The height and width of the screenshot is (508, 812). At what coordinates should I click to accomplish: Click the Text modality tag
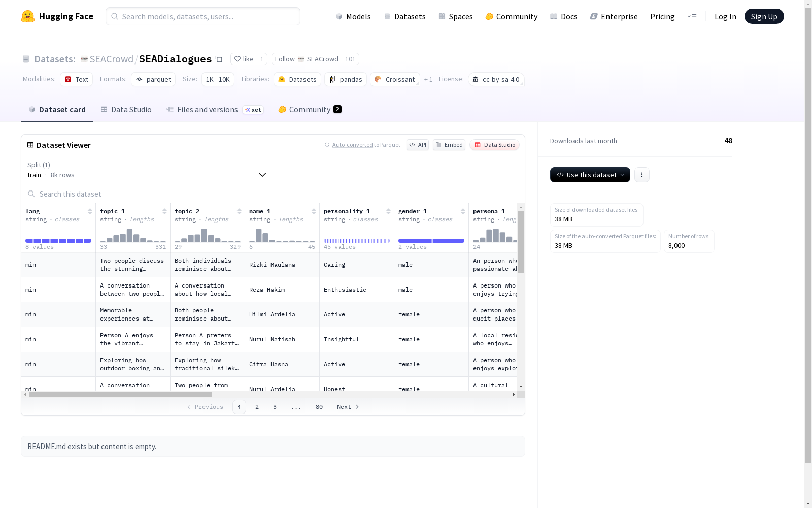coord(77,79)
